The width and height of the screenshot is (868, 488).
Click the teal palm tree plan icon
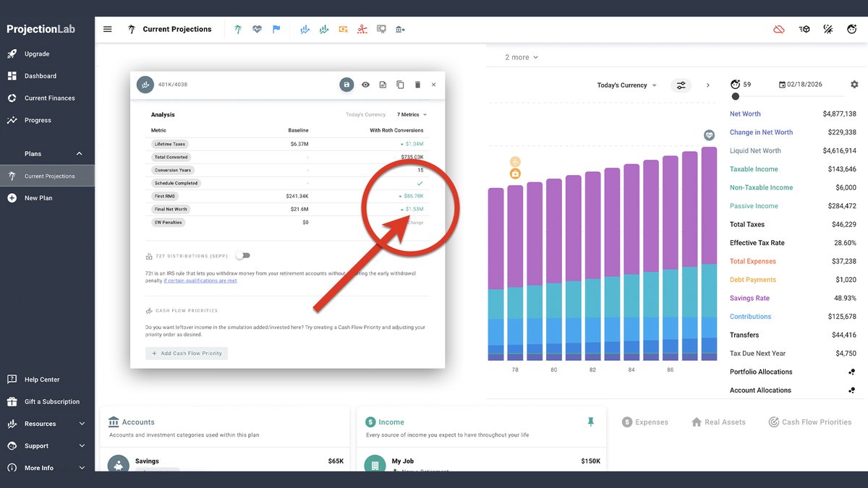(x=237, y=30)
